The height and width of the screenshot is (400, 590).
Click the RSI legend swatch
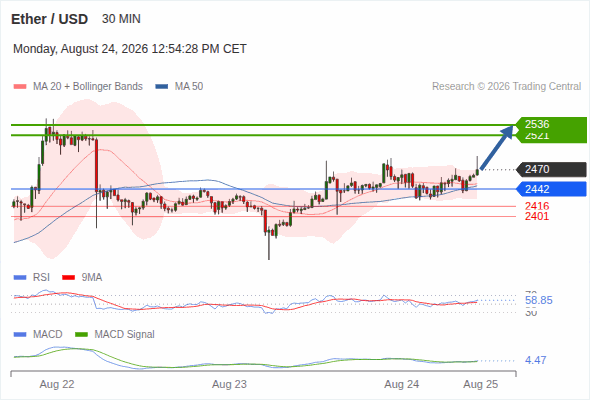pyautogui.click(x=20, y=278)
